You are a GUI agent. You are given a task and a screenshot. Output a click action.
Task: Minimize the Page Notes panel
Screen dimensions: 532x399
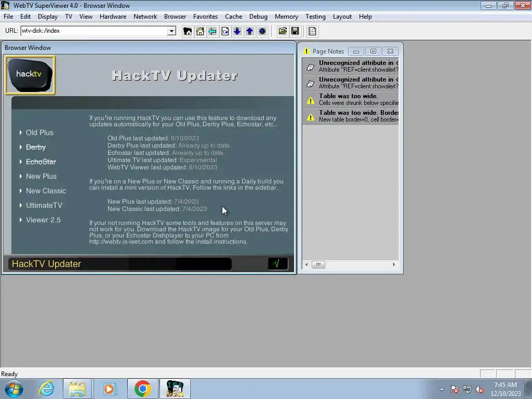tap(356, 51)
